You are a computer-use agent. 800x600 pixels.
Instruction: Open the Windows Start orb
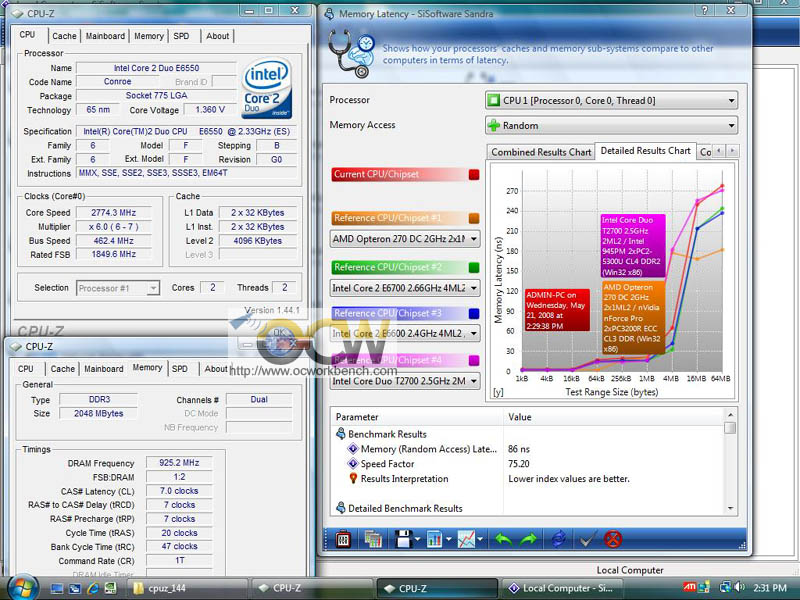(x=21, y=587)
